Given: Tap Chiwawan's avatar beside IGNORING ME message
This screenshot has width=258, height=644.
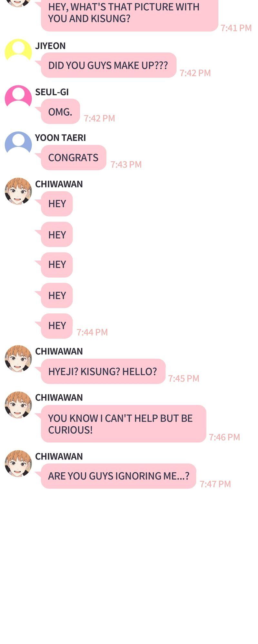Looking at the screenshot, I should pyautogui.click(x=18, y=463).
